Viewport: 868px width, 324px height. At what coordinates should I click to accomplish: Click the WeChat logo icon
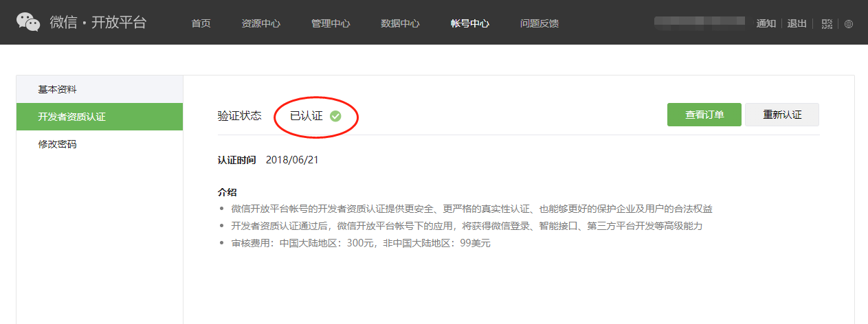[28, 22]
